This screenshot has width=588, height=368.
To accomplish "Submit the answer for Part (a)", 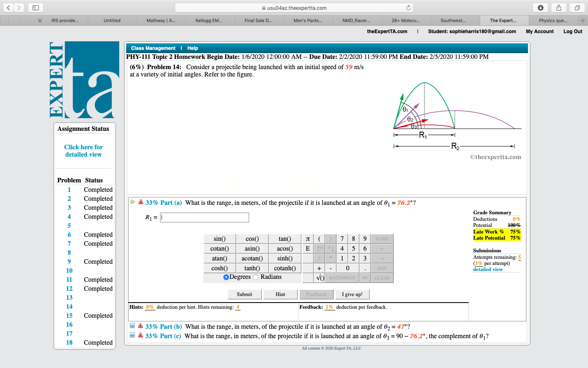I will pyautogui.click(x=244, y=294).
